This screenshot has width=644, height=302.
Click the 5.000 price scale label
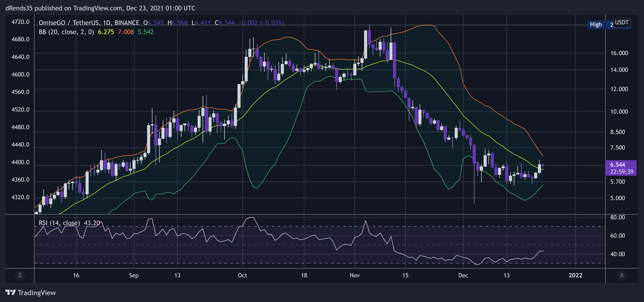click(618, 198)
